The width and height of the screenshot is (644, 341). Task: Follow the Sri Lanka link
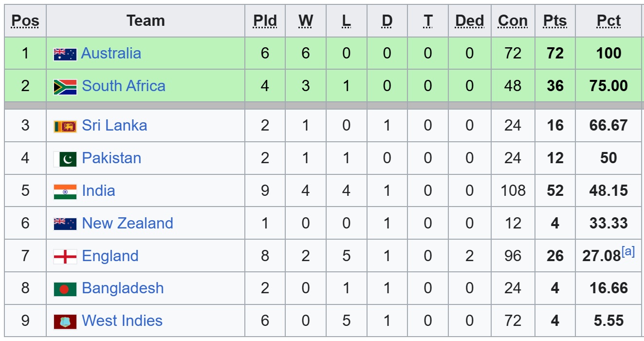coord(114,125)
